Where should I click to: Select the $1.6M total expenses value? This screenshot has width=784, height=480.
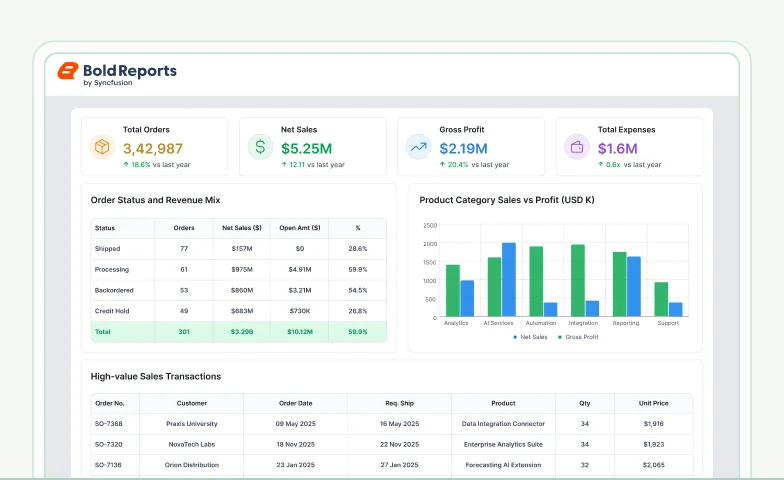pos(618,148)
